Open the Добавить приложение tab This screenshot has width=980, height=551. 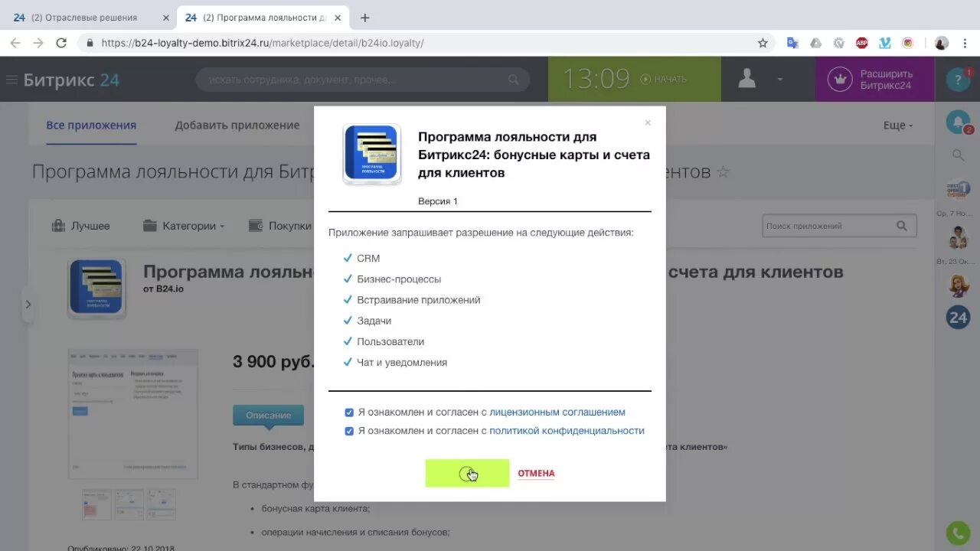(x=237, y=125)
